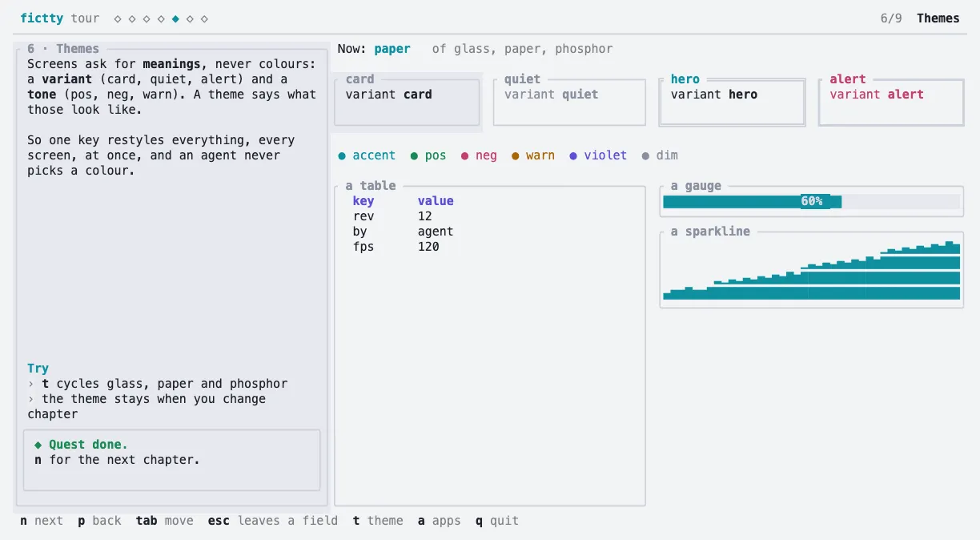This screenshot has width=980, height=540.
Task: Click the 'value' table column header
Action: [436, 201]
